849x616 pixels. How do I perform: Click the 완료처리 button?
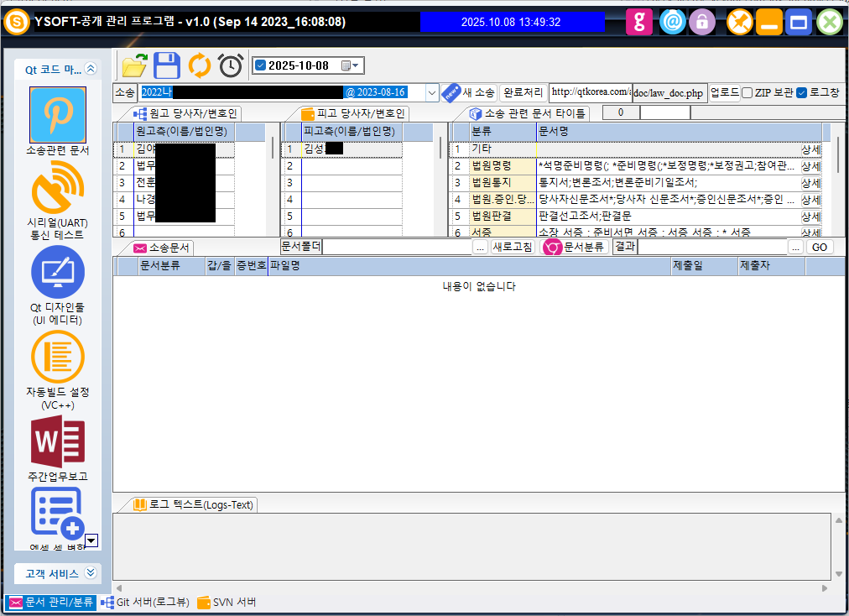click(x=522, y=92)
